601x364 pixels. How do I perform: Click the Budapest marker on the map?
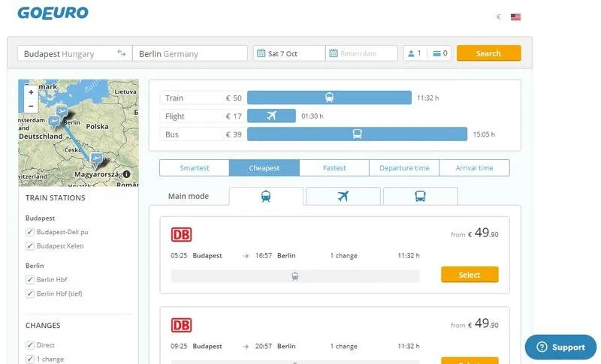tap(96, 159)
